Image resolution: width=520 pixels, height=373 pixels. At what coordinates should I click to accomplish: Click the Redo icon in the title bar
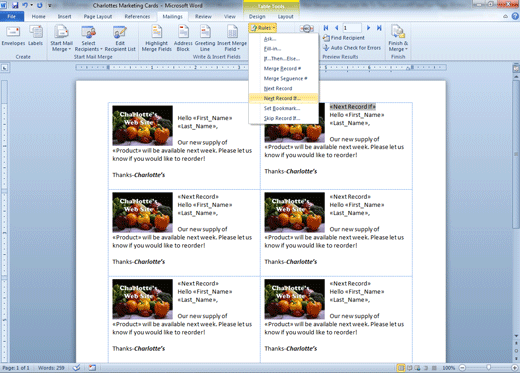(x=40, y=5)
